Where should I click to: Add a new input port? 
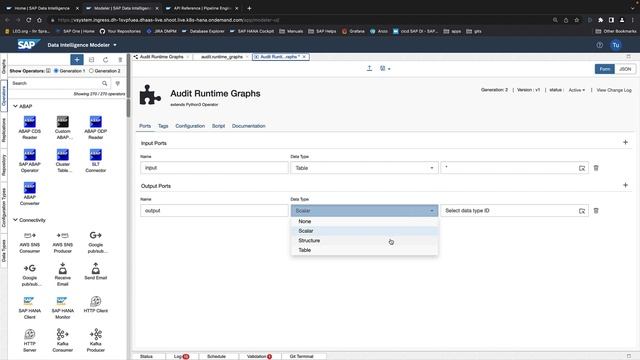[625, 142]
